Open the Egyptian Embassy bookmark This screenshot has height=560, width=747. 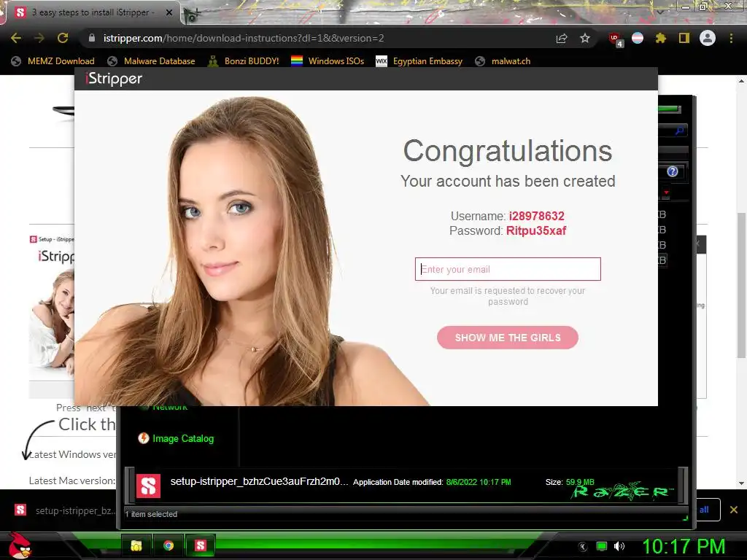(419, 61)
